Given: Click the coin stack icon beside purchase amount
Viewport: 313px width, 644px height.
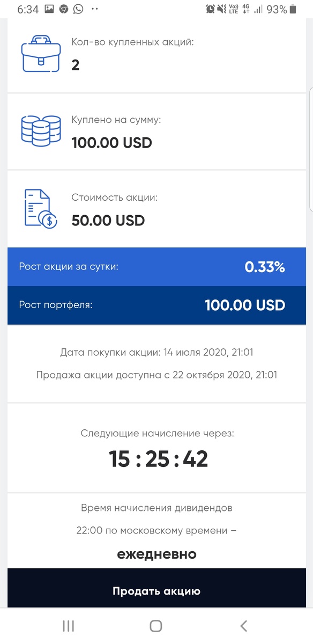Looking at the screenshot, I should [x=41, y=130].
